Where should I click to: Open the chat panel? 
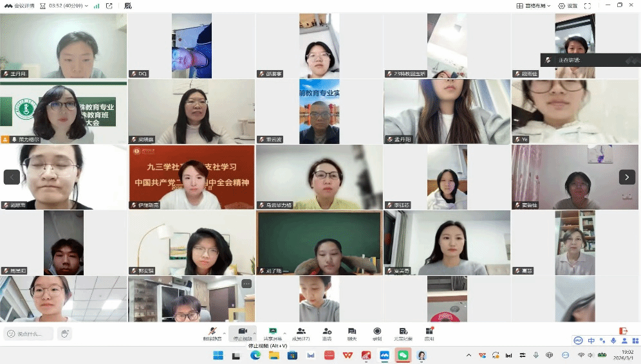tap(352, 331)
